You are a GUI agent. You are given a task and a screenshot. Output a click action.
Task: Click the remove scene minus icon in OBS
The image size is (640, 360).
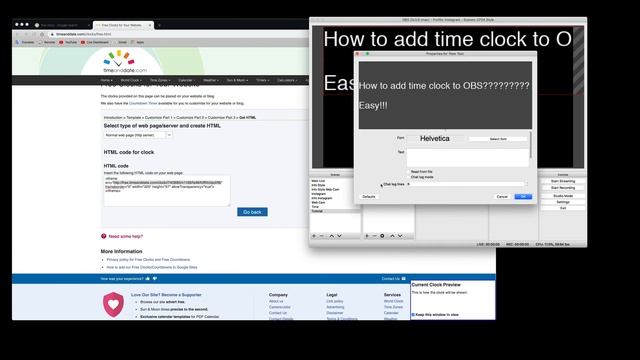pos(322,236)
